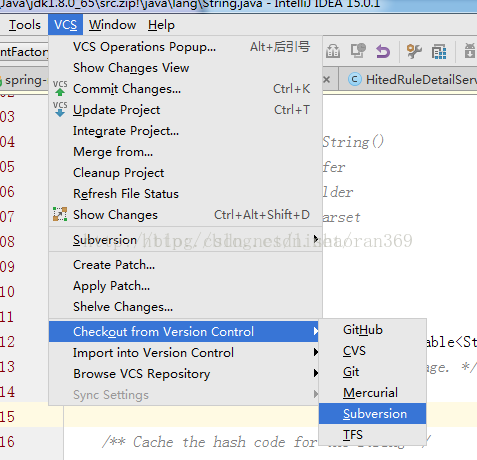Open Project Structure toolbar icon
Image resolution: width=477 pixels, height=460 pixels.
[x=439, y=52]
